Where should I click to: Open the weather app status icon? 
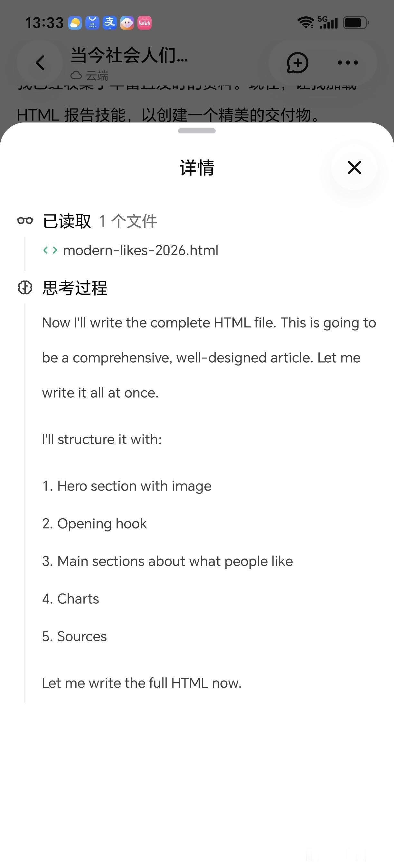point(75,23)
